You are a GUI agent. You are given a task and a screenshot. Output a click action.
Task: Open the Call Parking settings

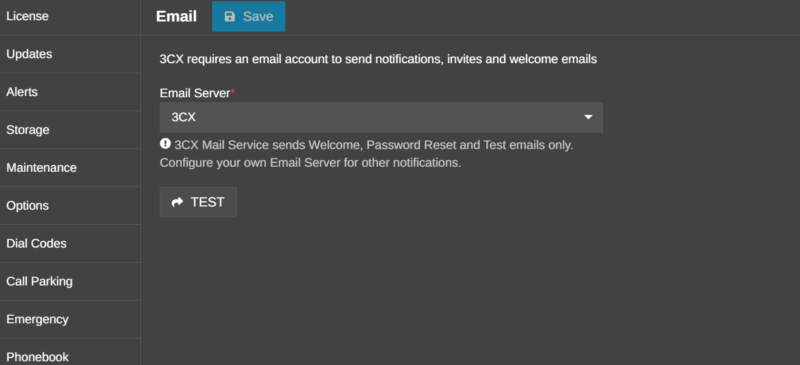(70, 281)
